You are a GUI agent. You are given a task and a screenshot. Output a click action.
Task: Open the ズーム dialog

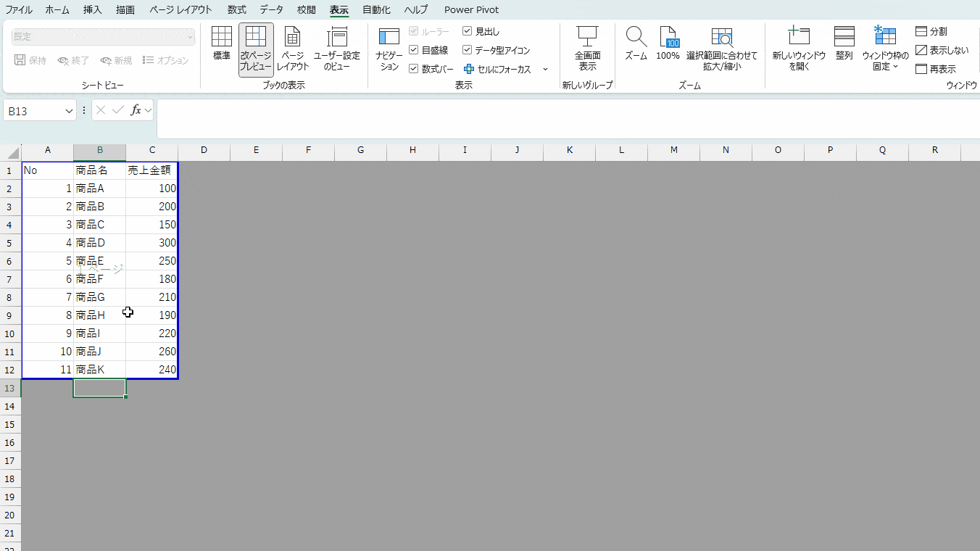636,43
